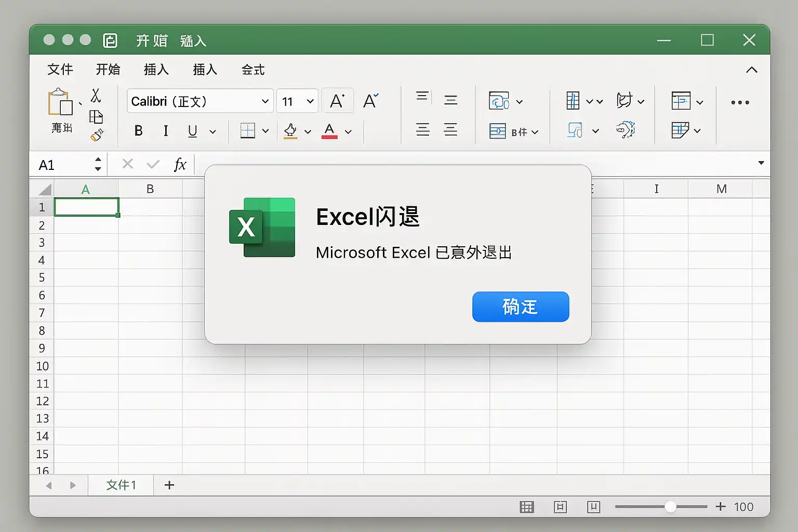This screenshot has width=798, height=532.
Task: Select the Bold formatting icon
Action: 138,131
